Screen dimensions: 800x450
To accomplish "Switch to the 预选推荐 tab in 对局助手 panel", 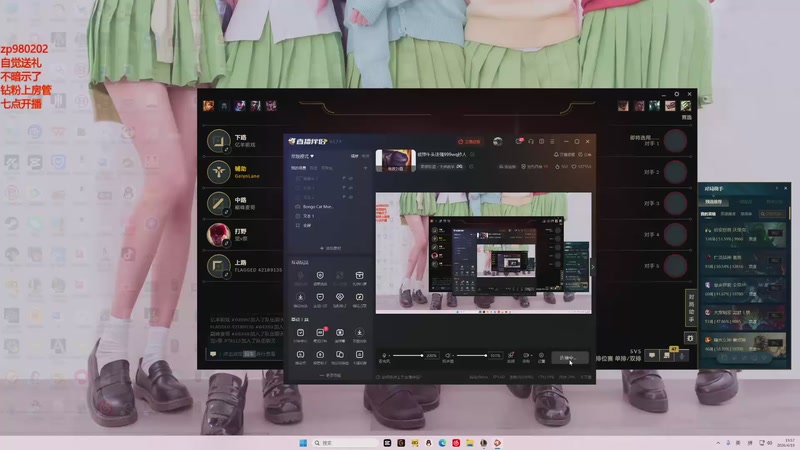I will [713, 202].
